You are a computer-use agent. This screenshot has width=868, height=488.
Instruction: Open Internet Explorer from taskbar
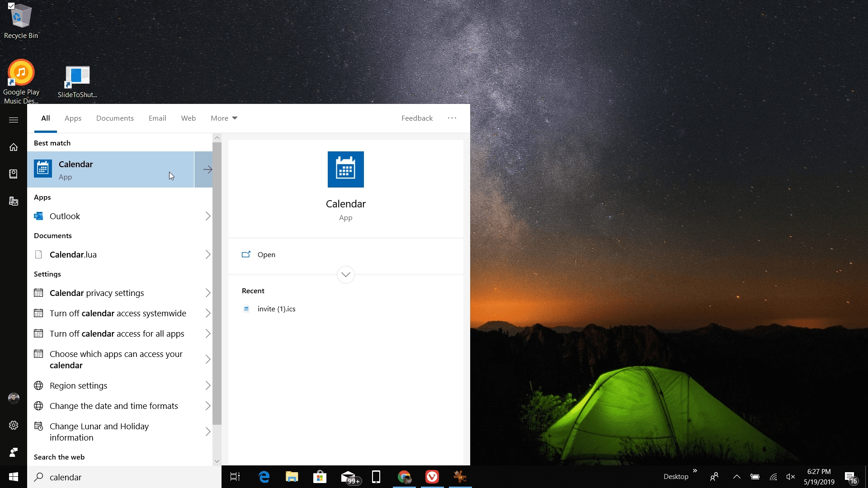(x=264, y=477)
